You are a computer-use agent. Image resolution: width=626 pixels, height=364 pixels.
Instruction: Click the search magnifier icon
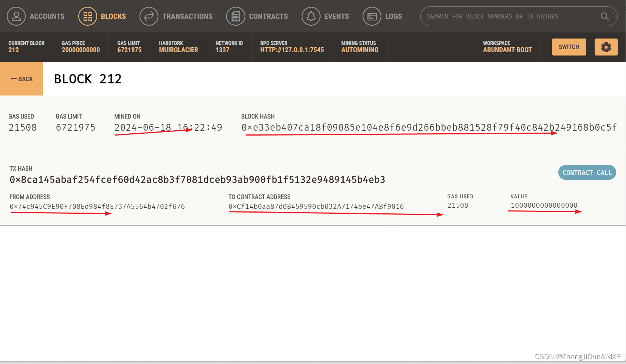click(x=605, y=16)
